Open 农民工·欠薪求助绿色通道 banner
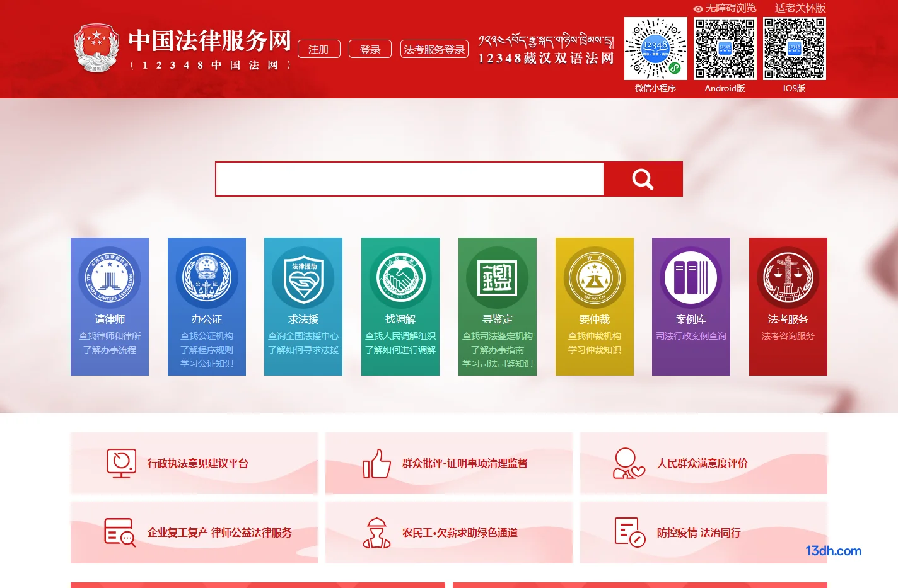The image size is (898, 588). tap(449, 533)
